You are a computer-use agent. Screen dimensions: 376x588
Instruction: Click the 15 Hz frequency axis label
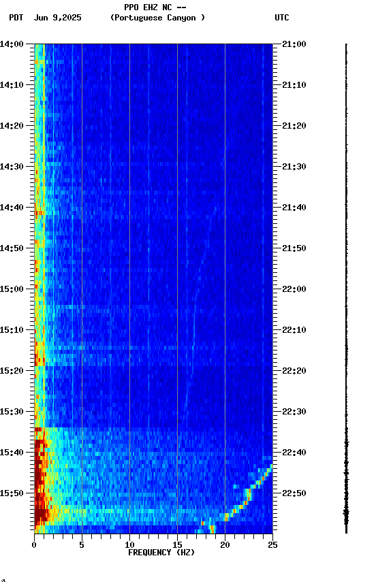pos(177,545)
